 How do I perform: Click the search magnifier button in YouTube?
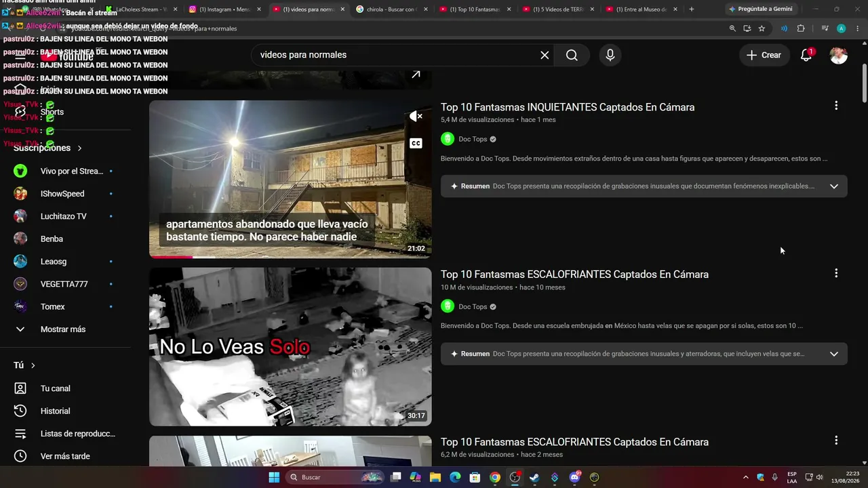click(x=572, y=55)
